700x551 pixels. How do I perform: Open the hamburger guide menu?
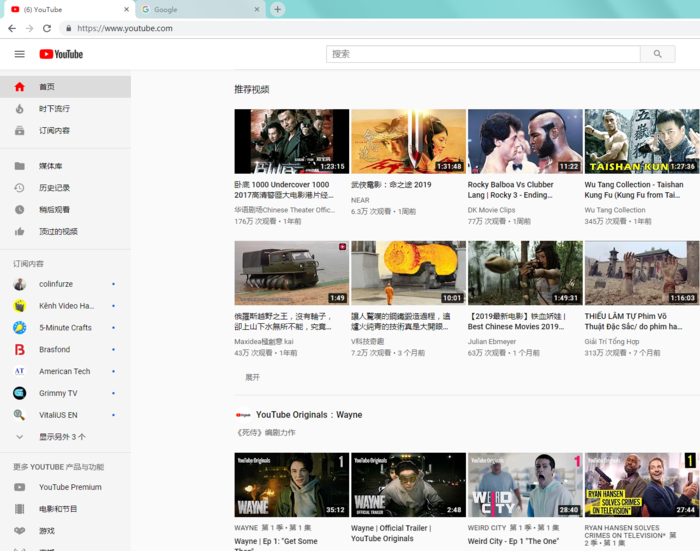point(20,54)
